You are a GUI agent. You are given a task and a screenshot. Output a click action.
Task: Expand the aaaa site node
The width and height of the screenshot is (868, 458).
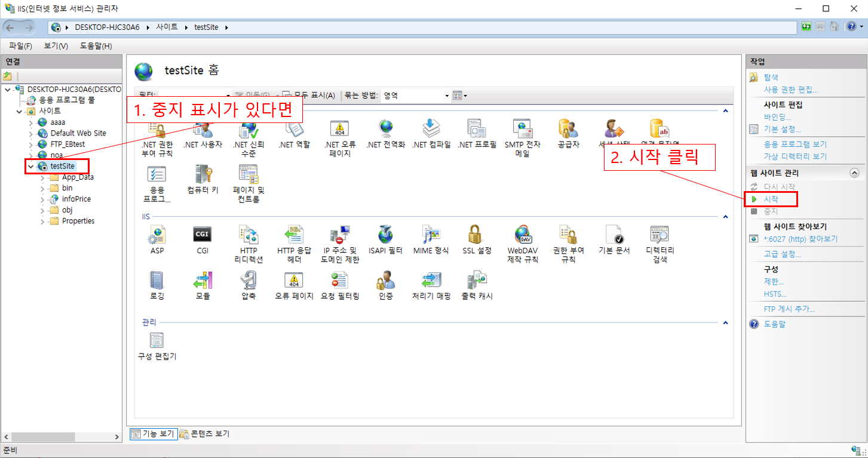30,122
